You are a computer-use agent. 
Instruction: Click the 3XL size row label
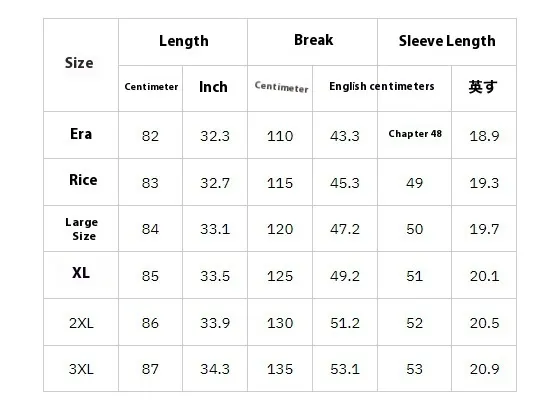tap(81, 369)
